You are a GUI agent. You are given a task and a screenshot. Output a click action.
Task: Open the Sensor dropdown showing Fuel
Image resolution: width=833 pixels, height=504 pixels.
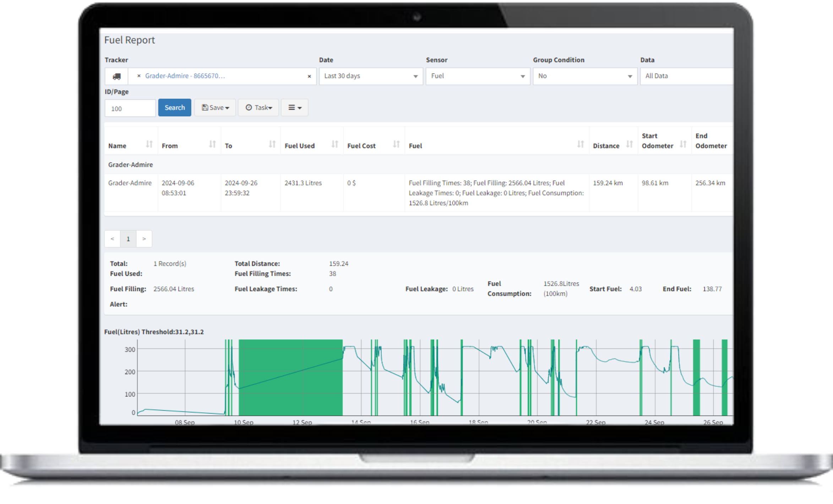click(x=478, y=76)
